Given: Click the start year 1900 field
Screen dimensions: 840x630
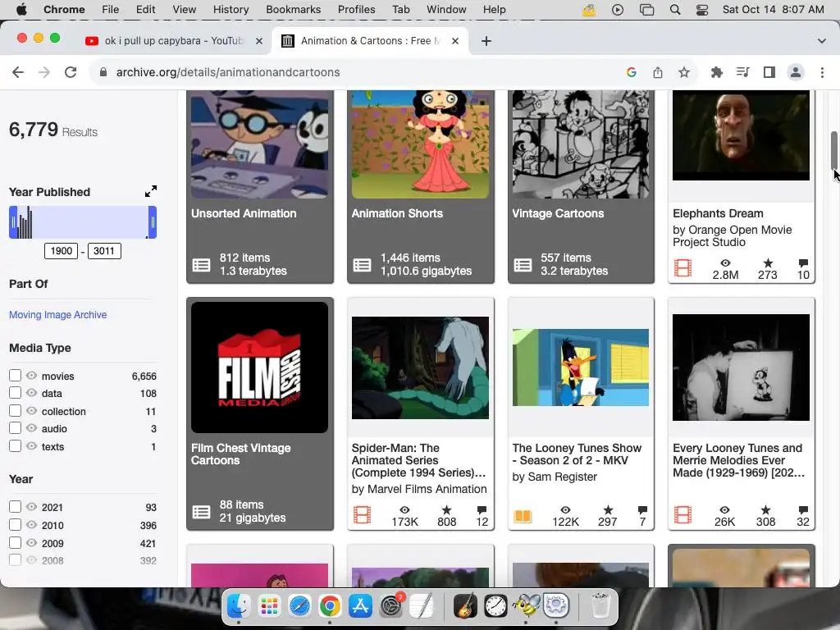Looking at the screenshot, I should click(61, 251).
